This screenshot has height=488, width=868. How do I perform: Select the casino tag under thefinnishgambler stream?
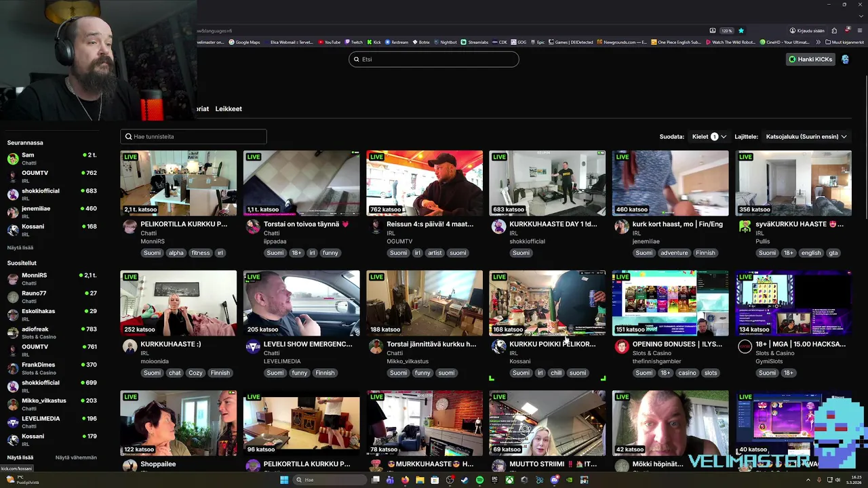pos(687,373)
